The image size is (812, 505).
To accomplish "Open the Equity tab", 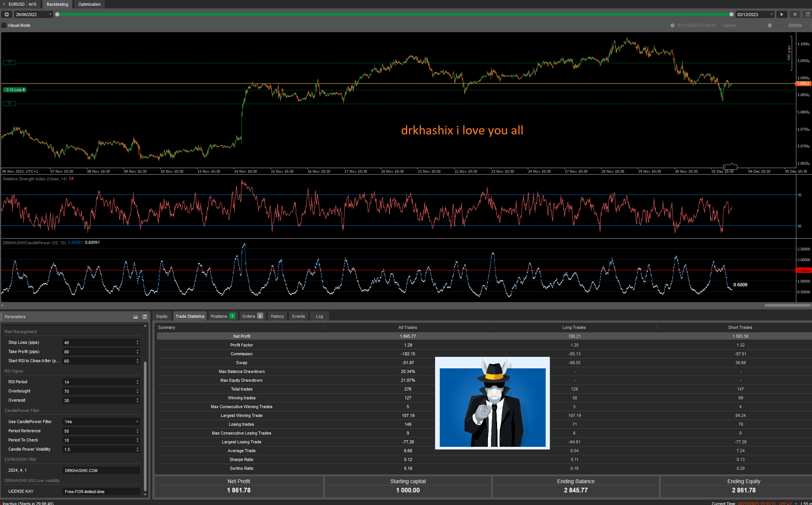I will tap(162, 316).
